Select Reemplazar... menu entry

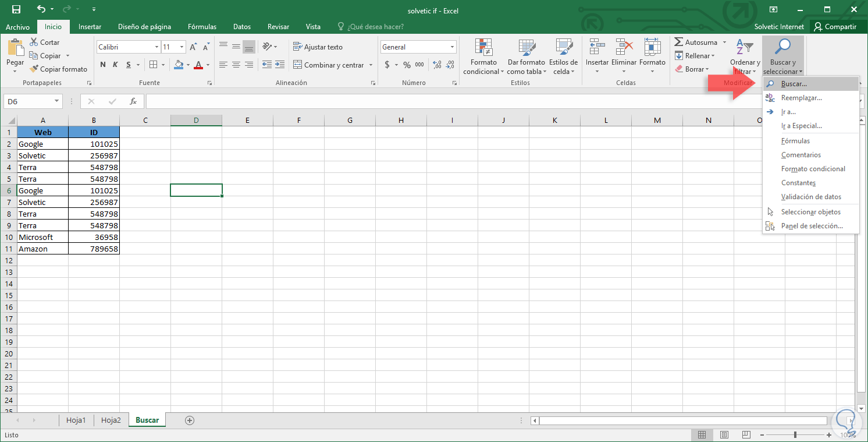click(810, 98)
